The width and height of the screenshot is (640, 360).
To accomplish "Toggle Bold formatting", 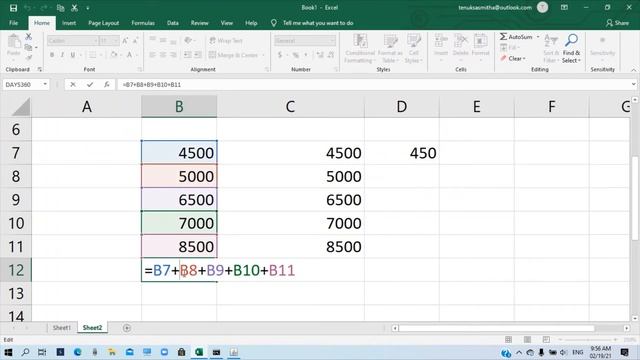I will click(x=52, y=55).
